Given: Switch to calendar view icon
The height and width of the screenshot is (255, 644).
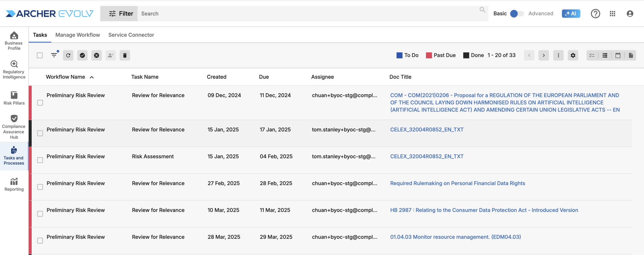Looking at the screenshot, I should 618,55.
